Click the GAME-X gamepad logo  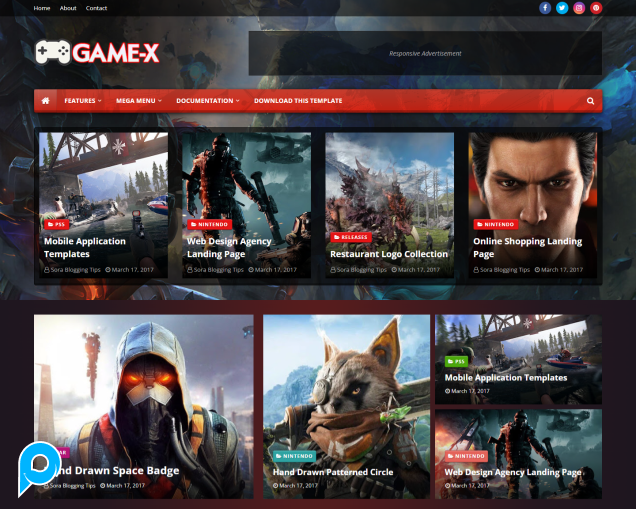pyautogui.click(x=97, y=53)
